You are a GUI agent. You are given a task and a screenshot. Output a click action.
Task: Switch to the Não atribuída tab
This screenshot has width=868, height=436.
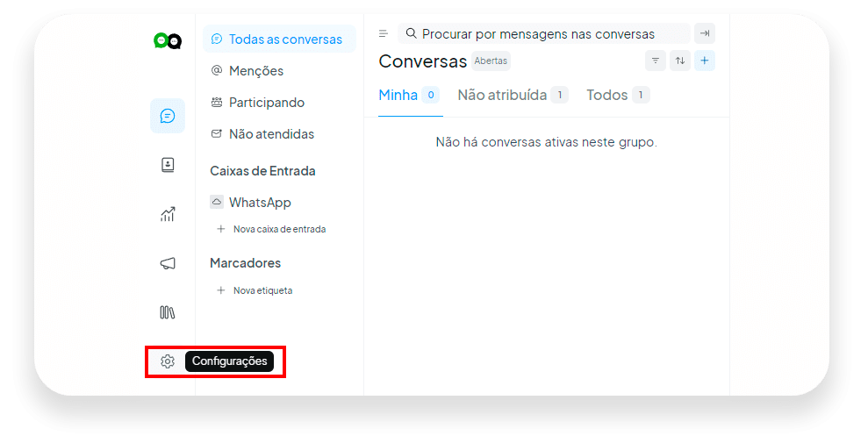513,95
